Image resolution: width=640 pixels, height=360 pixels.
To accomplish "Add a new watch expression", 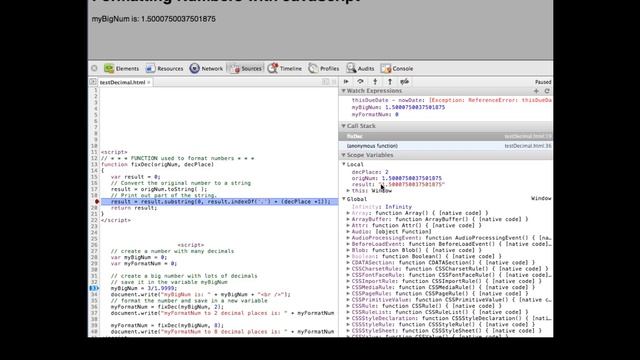I will coord(536,91).
